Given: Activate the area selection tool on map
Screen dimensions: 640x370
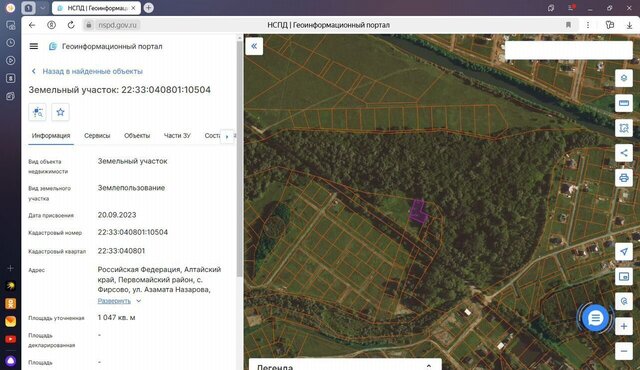Looking at the screenshot, I should click(x=624, y=128).
